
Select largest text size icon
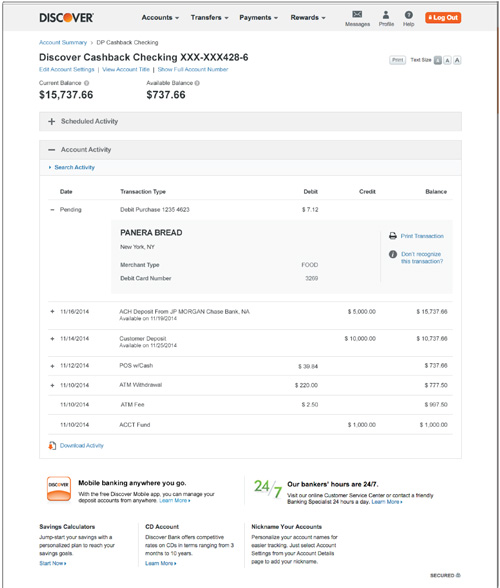pos(457,60)
